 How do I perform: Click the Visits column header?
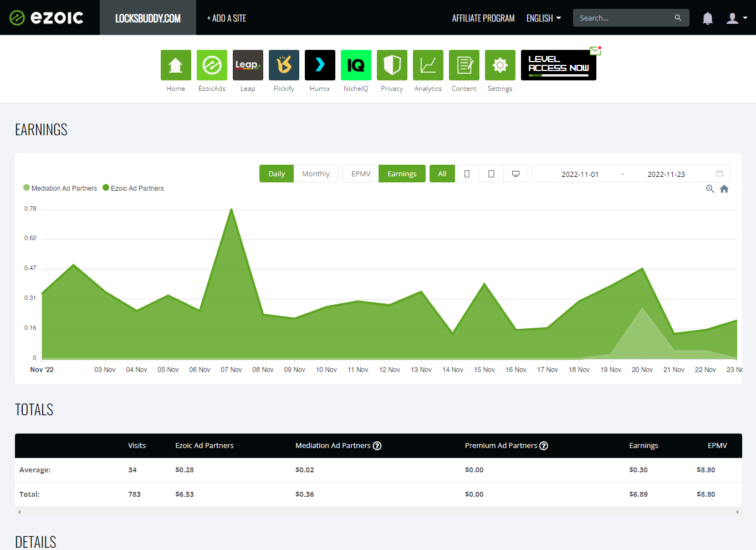pos(137,445)
